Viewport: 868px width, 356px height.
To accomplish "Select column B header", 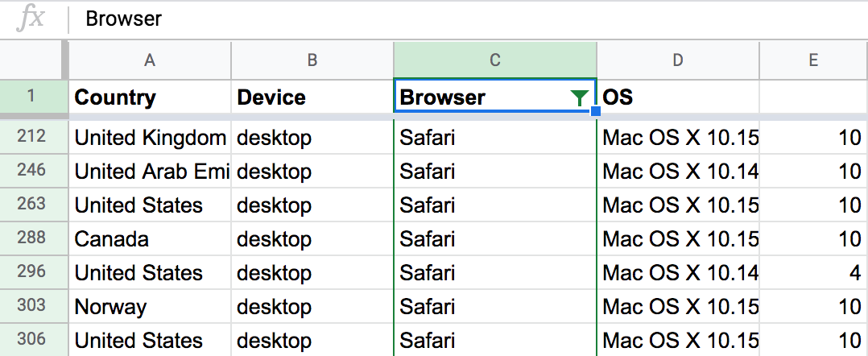I will tap(312, 59).
